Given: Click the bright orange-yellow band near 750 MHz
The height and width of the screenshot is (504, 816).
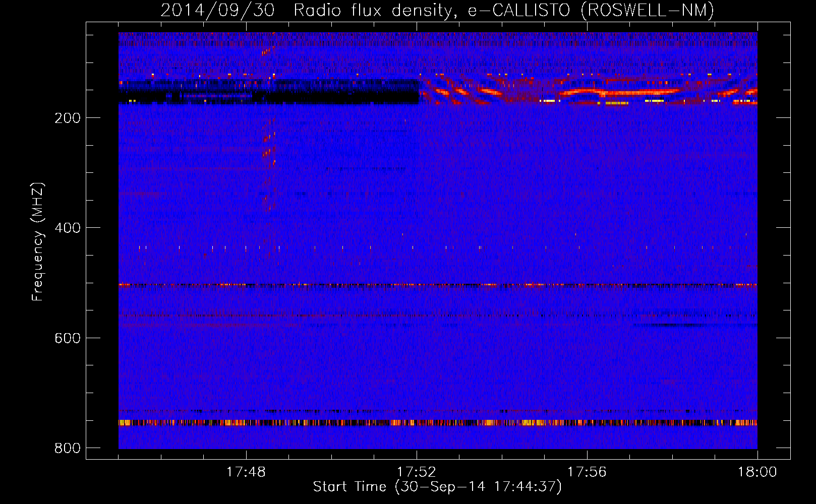Looking at the screenshot, I should (438, 422).
